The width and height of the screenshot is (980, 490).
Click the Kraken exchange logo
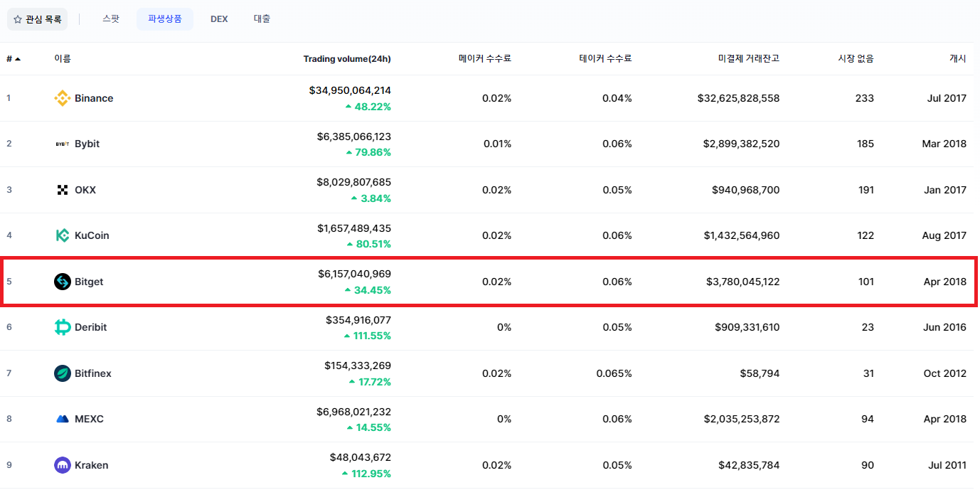[x=63, y=465]
